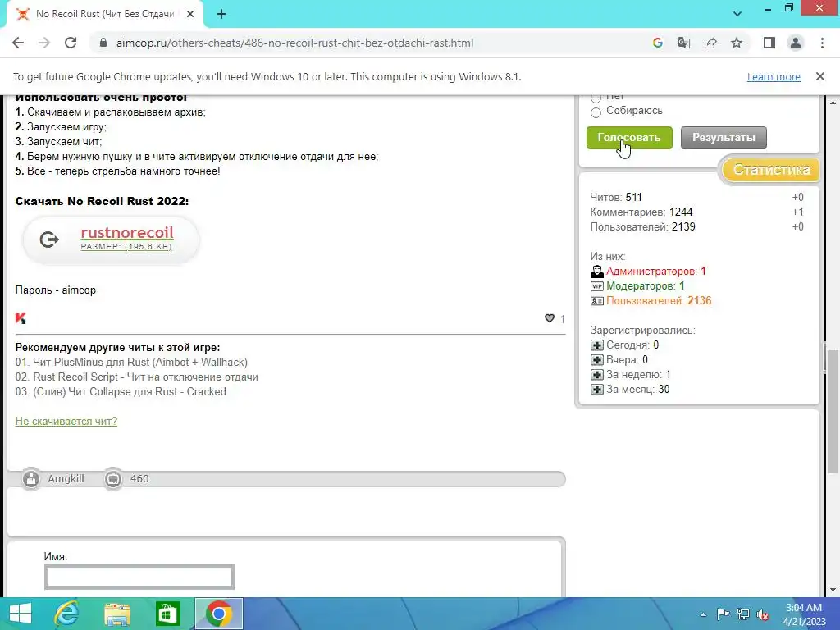The height and width of the screenshot is (630, 840).
Task: Select the Собираюсь radio option
Action: pyautogui.click(x=596, y=112)
